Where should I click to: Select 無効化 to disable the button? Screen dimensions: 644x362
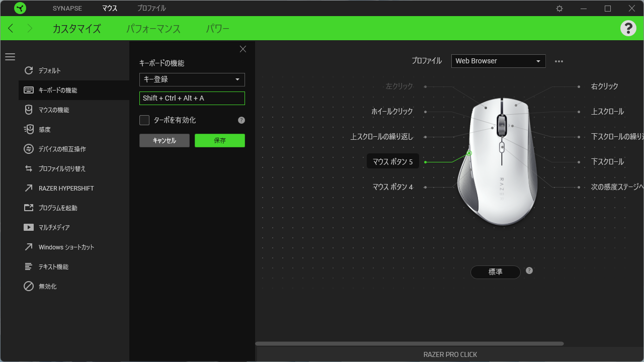pyautogui.click(x=51, y=286)
